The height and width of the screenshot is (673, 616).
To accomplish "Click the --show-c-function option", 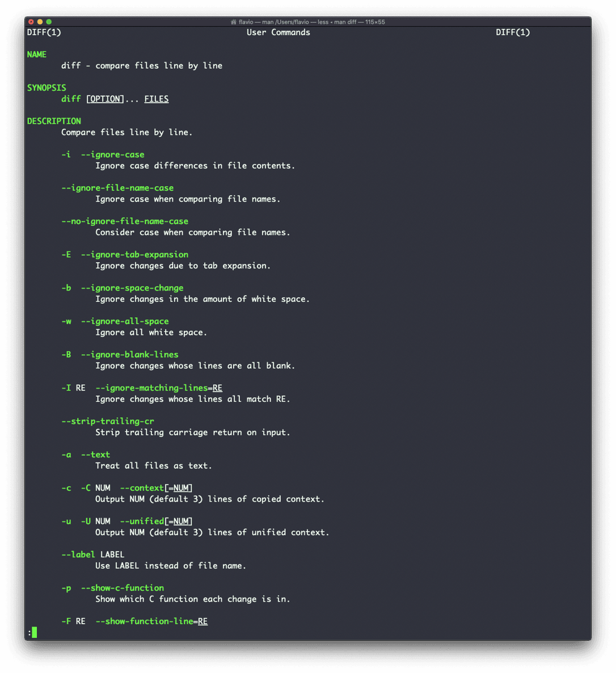I will [x=123, y=588].
